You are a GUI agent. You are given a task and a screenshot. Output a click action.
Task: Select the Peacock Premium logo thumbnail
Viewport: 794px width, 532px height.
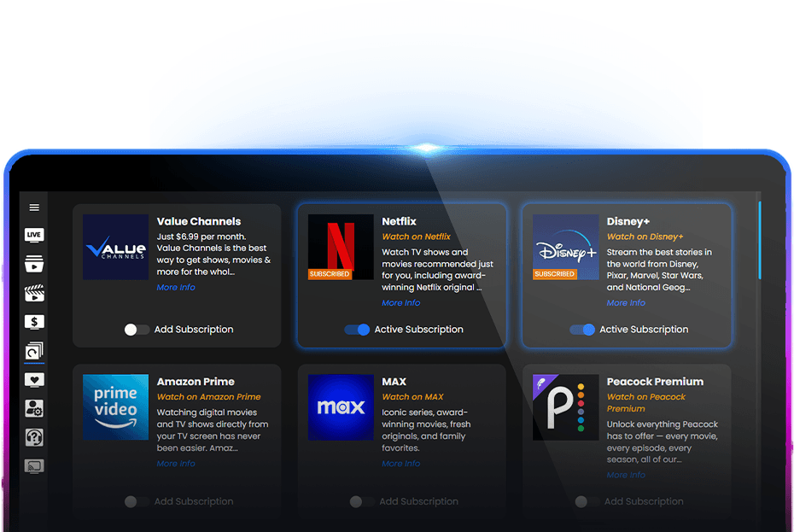[x=565, y=407]
